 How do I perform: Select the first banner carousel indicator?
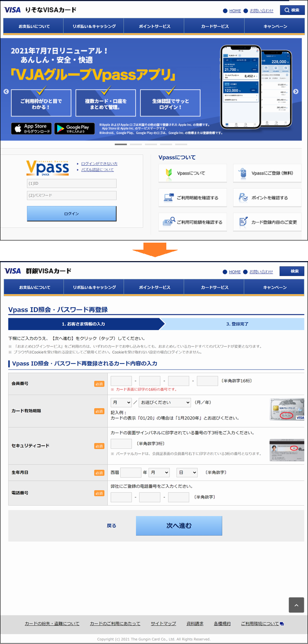pyautogui.click(x=121, y=144)
